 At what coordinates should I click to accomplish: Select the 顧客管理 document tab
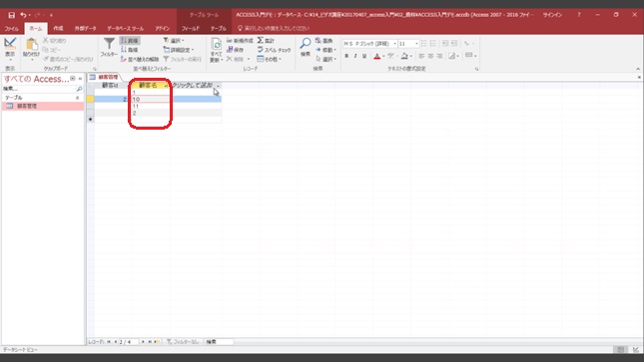[104, 77]
